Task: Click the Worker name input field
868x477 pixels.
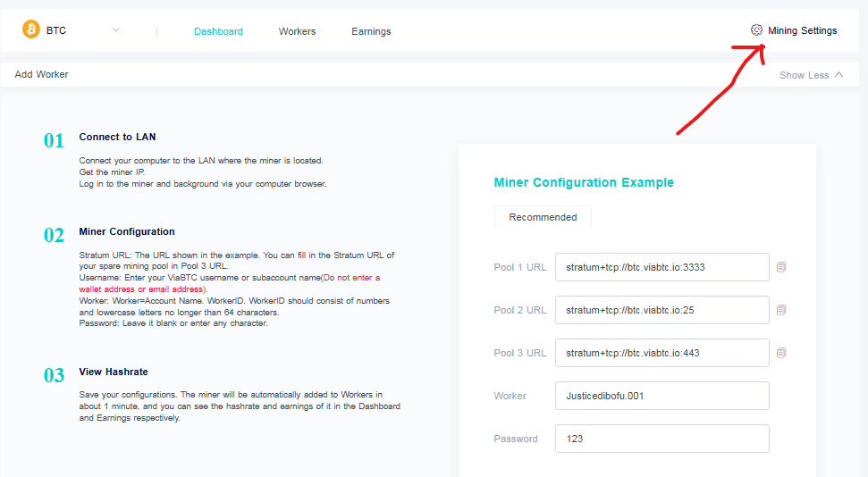Action: pos(662,396)
